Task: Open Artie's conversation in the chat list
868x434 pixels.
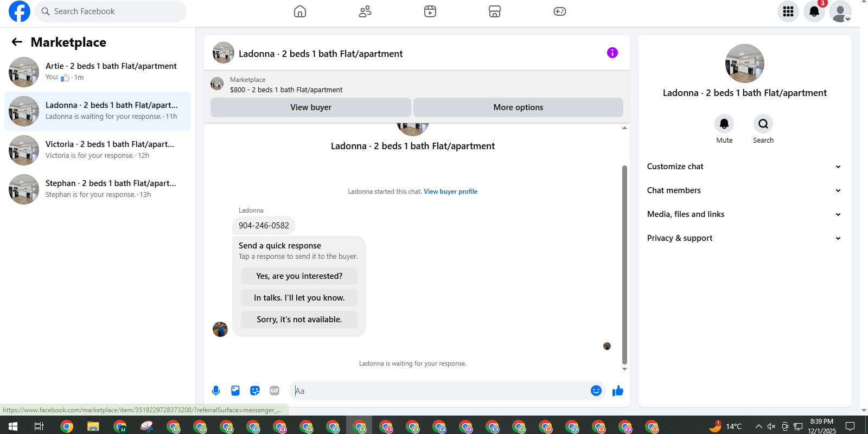Action: 98,72
